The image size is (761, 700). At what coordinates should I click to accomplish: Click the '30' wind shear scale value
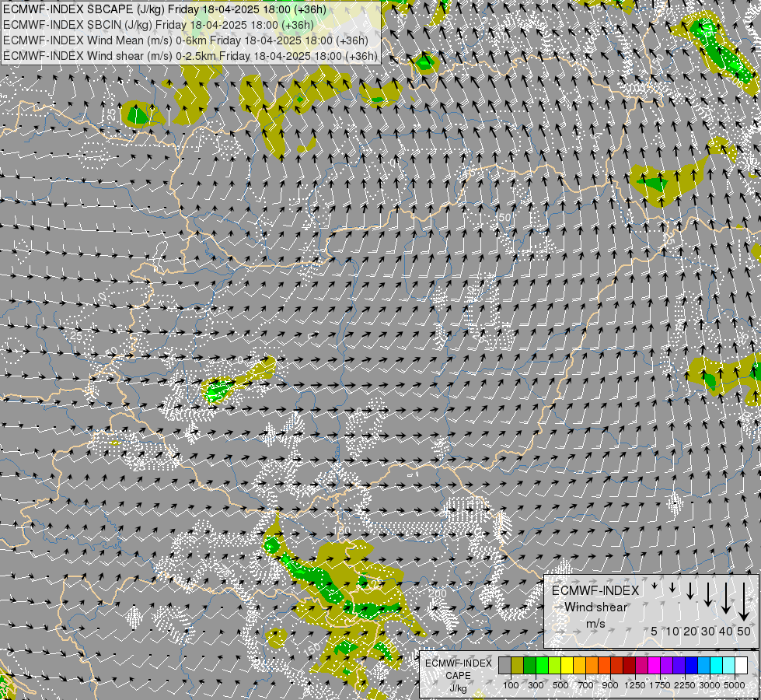[x=708, y=631]
